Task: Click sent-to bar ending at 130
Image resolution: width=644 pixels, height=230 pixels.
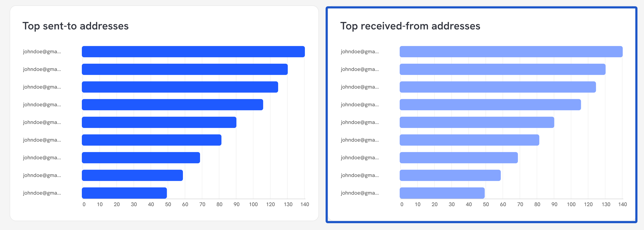Action: [x=185, y=69]
